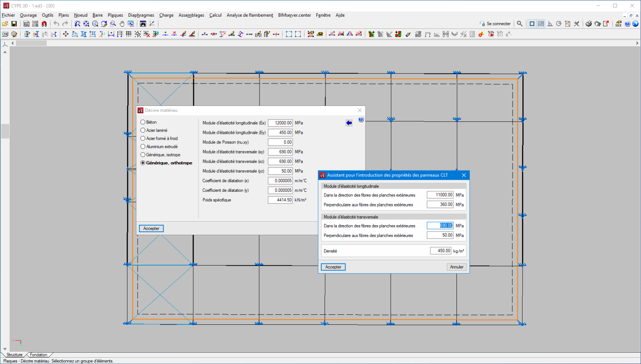
Task: Open the Plaques menu
Action: click(x=115, y=15)
